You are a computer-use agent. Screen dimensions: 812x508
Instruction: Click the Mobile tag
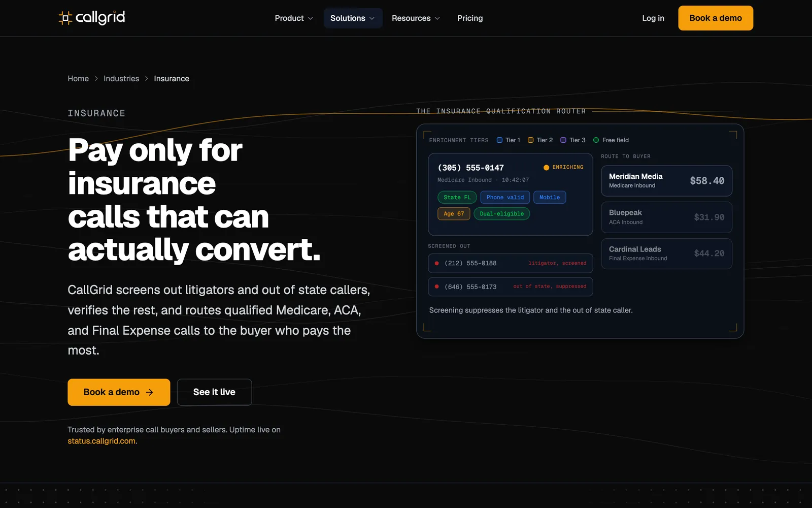pos(550,198)
